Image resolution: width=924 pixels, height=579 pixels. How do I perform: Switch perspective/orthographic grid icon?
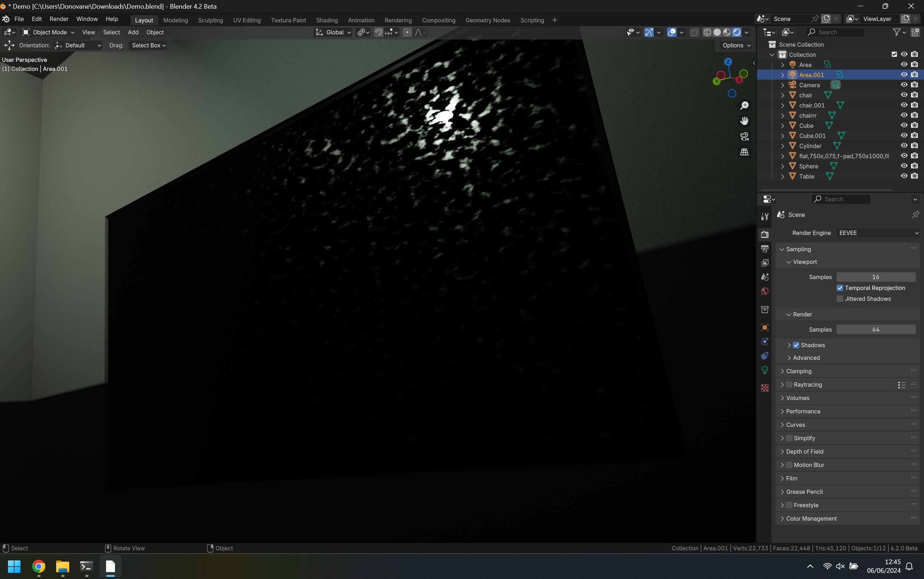744,152
